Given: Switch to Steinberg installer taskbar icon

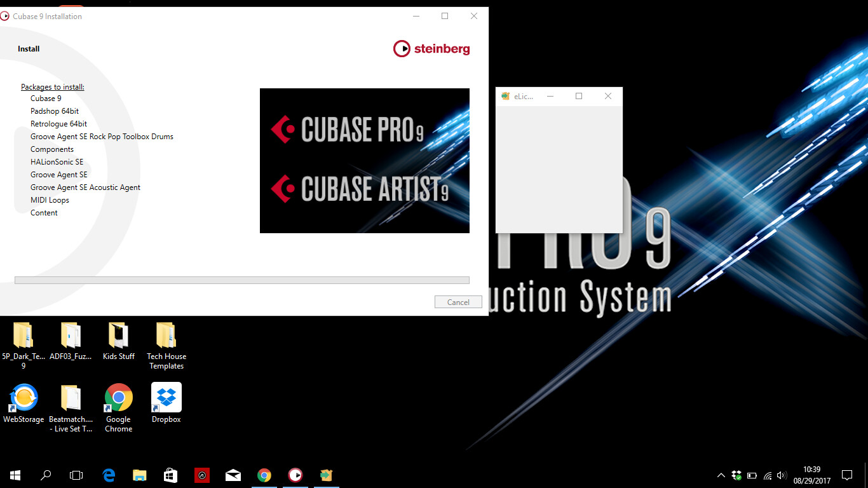Looking at the screenshot, I should [x=295, y=475].
